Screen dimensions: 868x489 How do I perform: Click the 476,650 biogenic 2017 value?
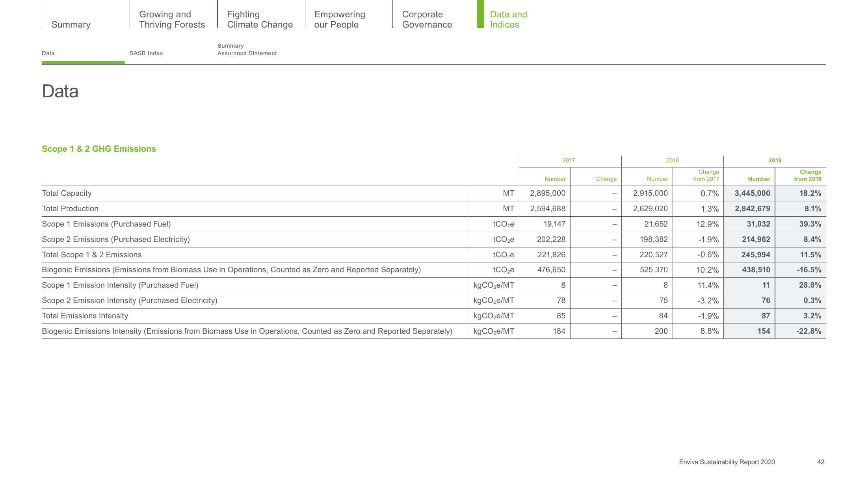(x=551, y=270)
